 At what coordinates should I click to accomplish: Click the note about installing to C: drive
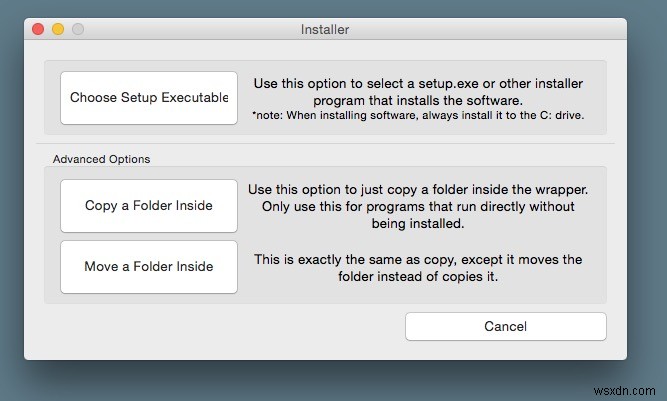417,117
